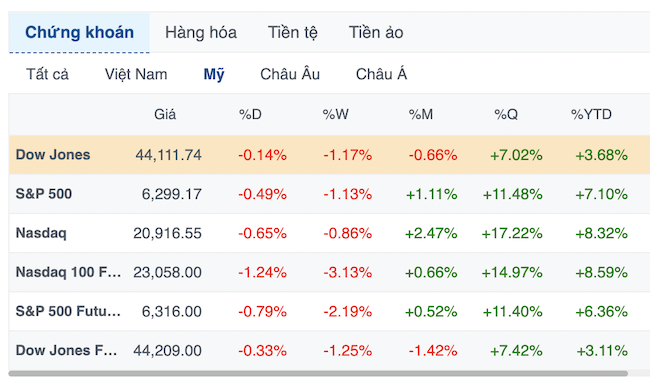Viewport: 650px width, 389px height.
Task: Click the Nasdaq 100 Futures row name
Action: tap(68, 272)
